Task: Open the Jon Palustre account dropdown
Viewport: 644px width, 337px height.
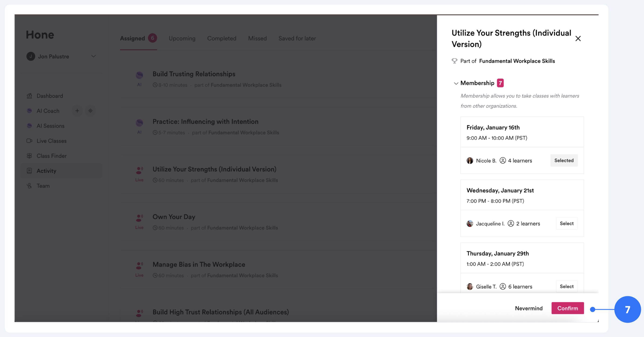Action: 93,56
